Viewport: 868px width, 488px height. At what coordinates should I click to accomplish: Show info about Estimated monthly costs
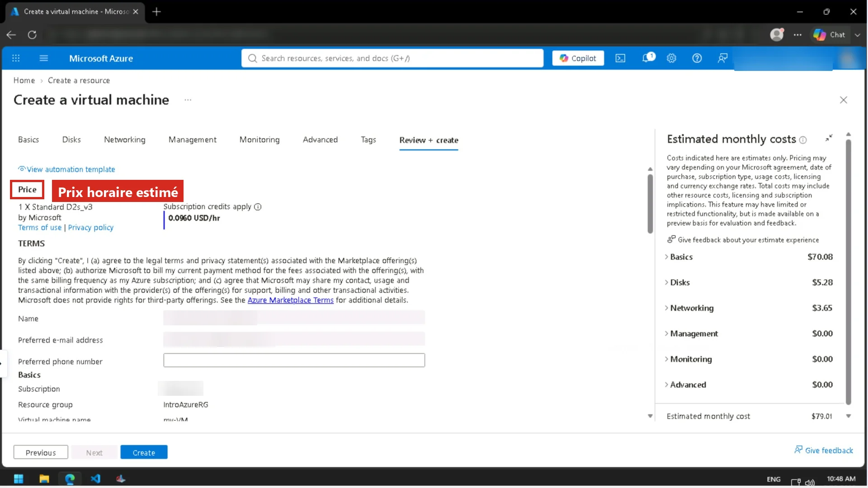coord(803,140)
